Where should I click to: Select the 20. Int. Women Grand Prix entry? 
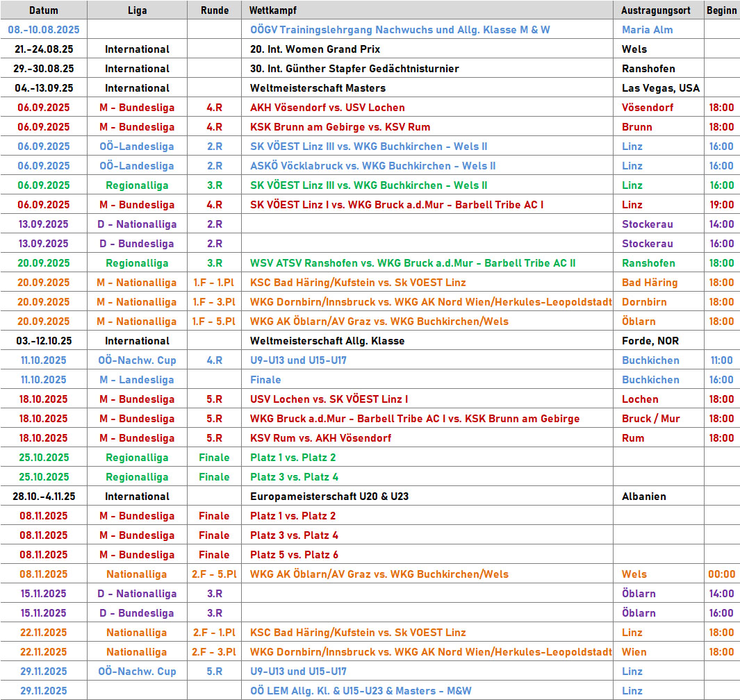coord(315,49)
